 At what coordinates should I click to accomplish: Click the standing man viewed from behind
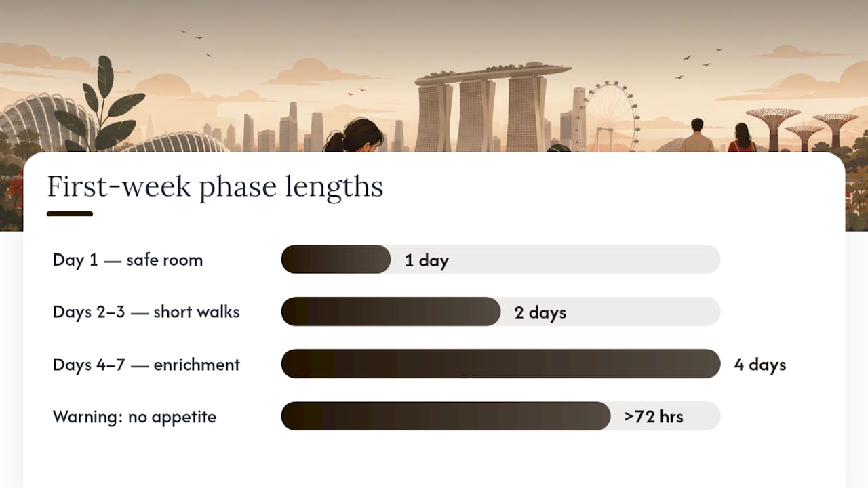(x=697, y=136)
